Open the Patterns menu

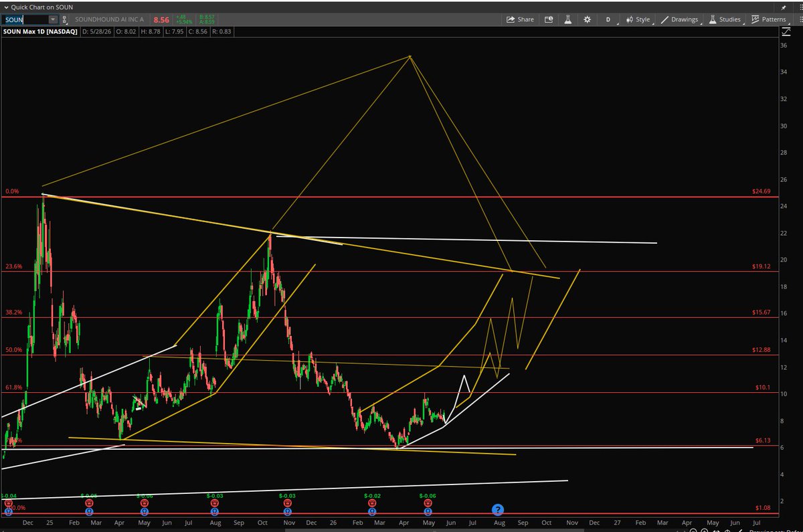[768, 19]
